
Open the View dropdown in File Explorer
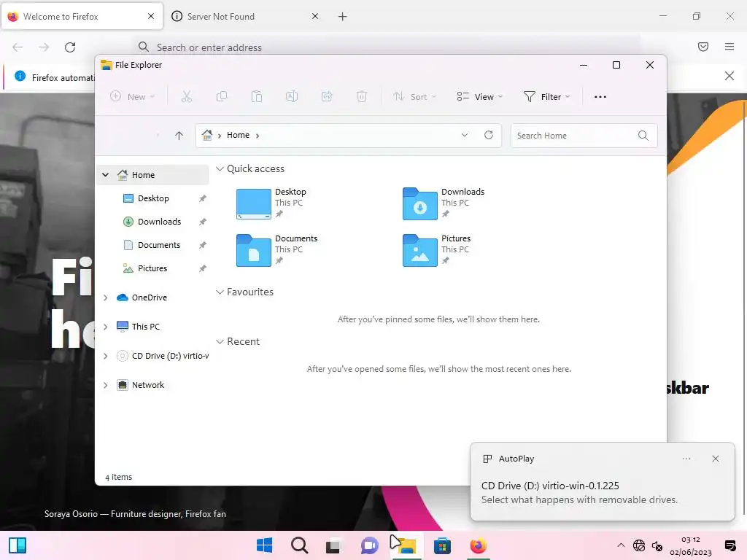point(480,97)
